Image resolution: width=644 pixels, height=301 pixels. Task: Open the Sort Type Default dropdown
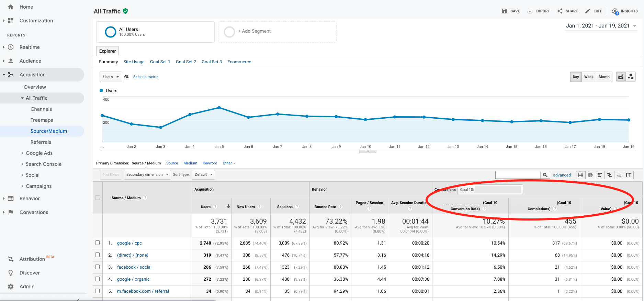pyautogui.click(x=203, y=175)
